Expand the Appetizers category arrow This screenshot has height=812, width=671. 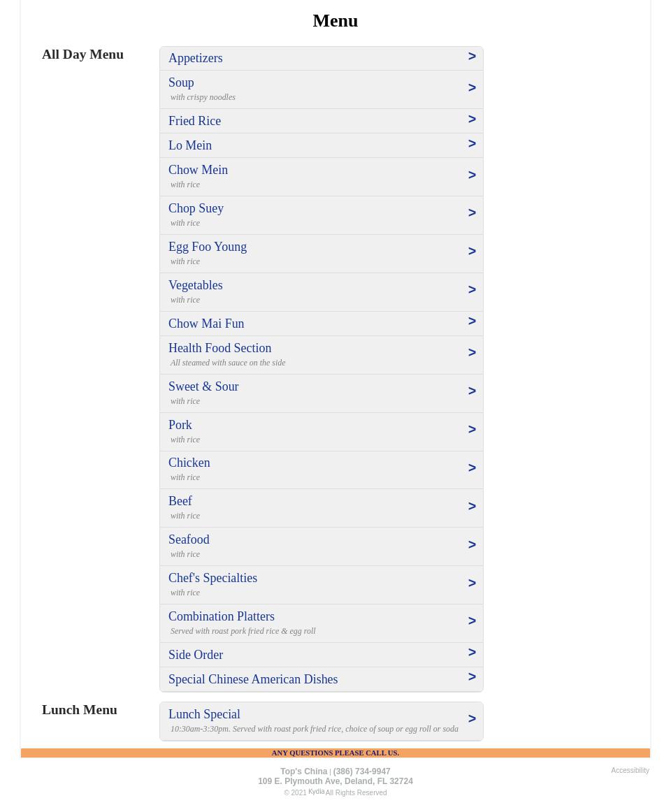(472, 57)
